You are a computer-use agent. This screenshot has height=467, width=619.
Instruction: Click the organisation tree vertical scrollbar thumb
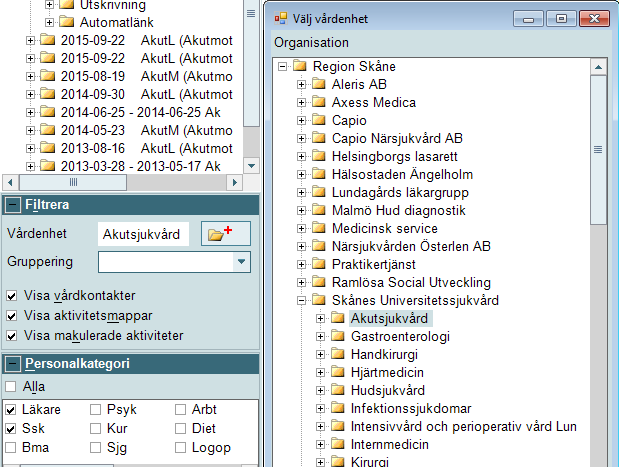[598, 150]
